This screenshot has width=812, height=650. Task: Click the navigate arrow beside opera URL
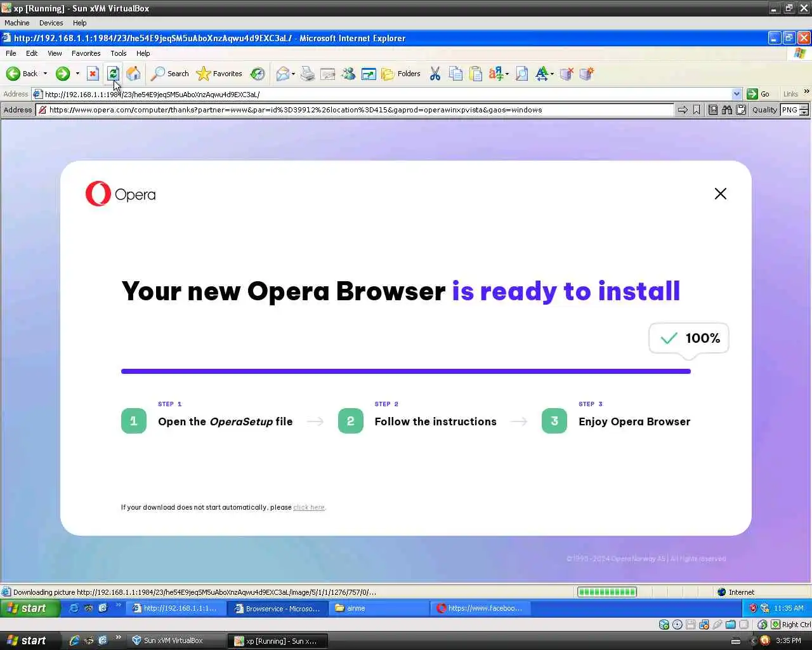pos(683,110)
